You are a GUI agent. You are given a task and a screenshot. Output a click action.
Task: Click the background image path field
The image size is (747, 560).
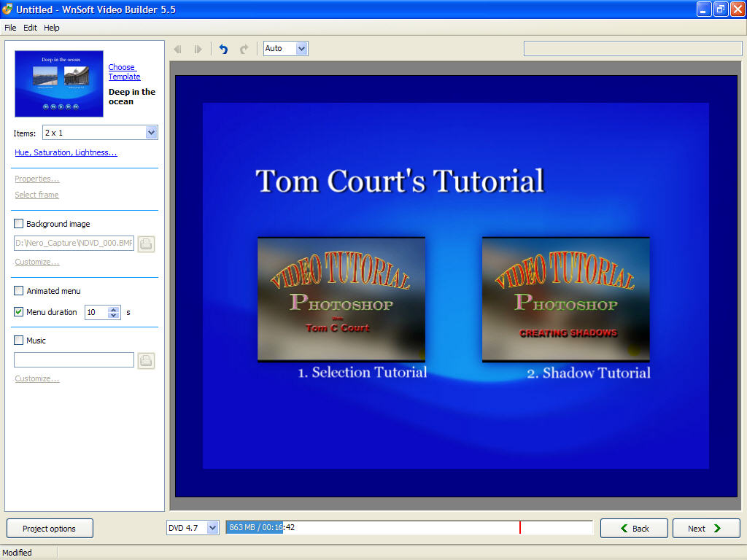[74, 243]
